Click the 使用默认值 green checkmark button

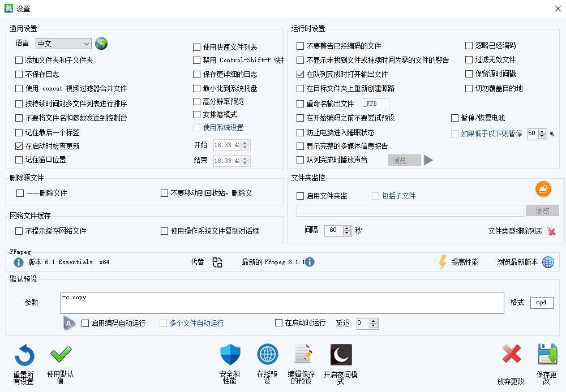61,355
